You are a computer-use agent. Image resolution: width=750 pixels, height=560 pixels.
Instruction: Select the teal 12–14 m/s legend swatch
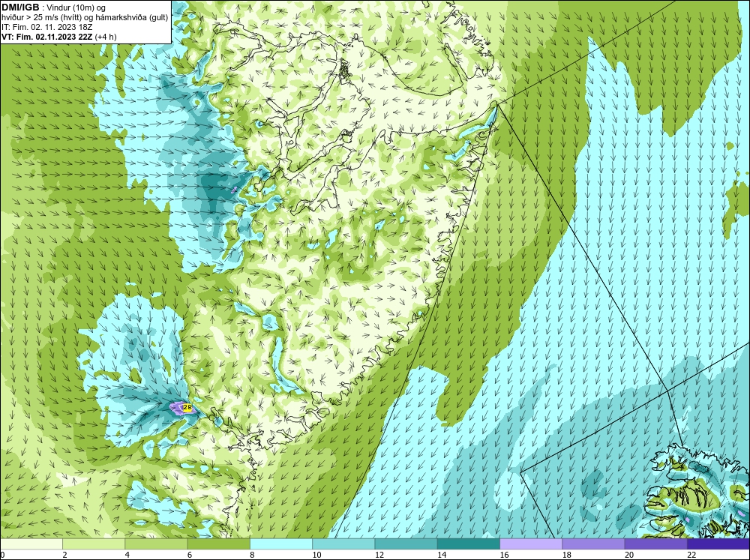(406, 544)
